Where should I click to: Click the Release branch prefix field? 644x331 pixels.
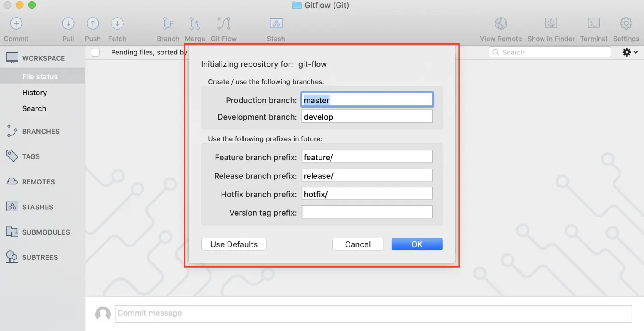click(367, 175)
